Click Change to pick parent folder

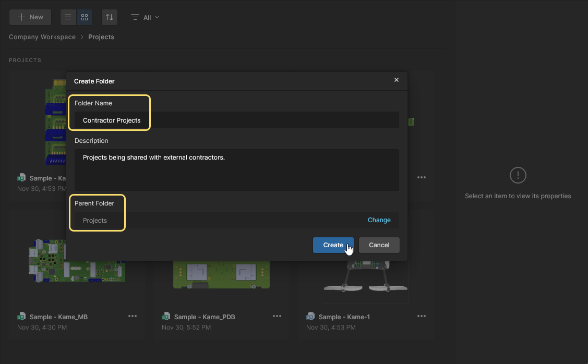coord(379,220)
